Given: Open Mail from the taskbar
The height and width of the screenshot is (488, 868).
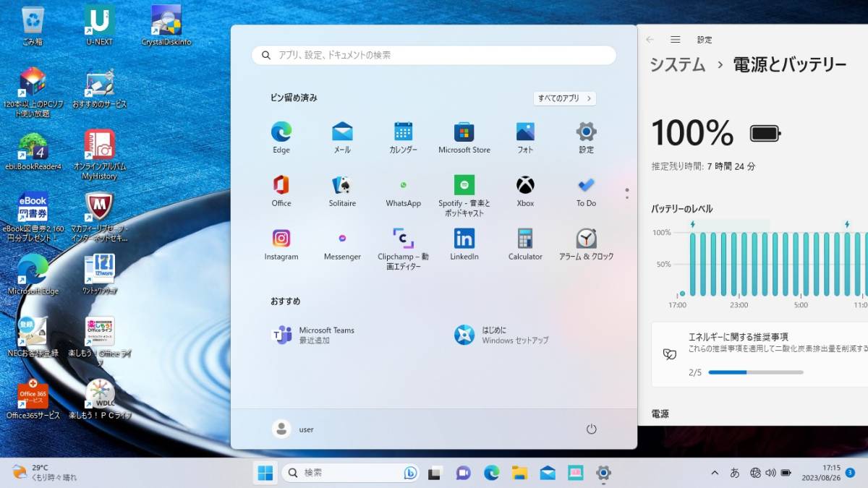Looking at the screenshot, I should pos(548,473).
